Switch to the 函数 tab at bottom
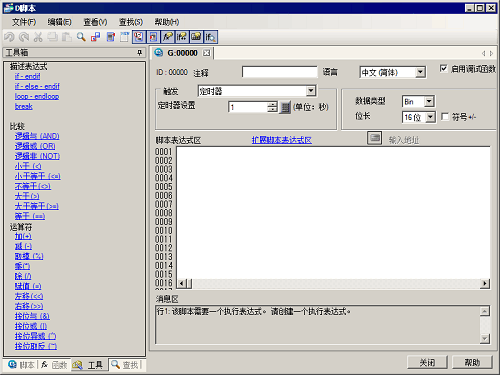Image resolution: width=500 pixels, height=375 pixels. [x=54, y=365]
